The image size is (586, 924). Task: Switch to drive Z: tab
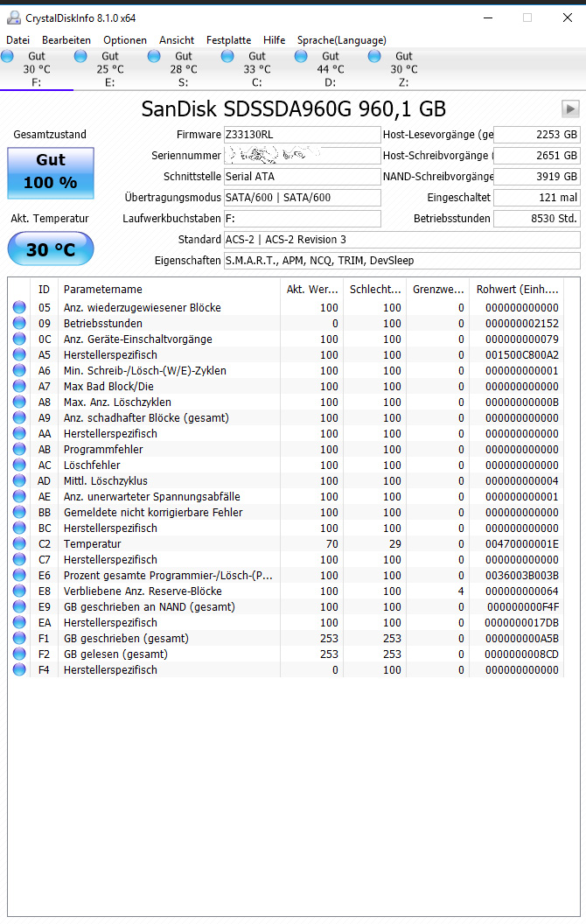pos(403,69)
